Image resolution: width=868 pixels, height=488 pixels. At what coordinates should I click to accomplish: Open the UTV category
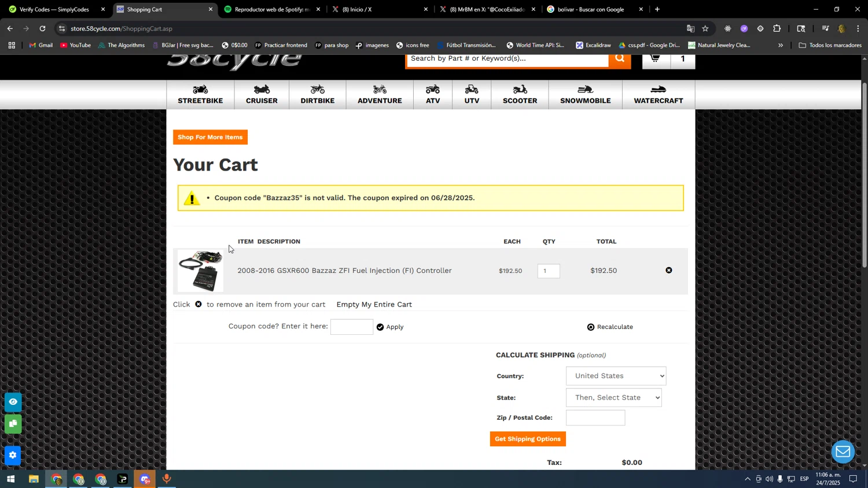tap(472, 94)
